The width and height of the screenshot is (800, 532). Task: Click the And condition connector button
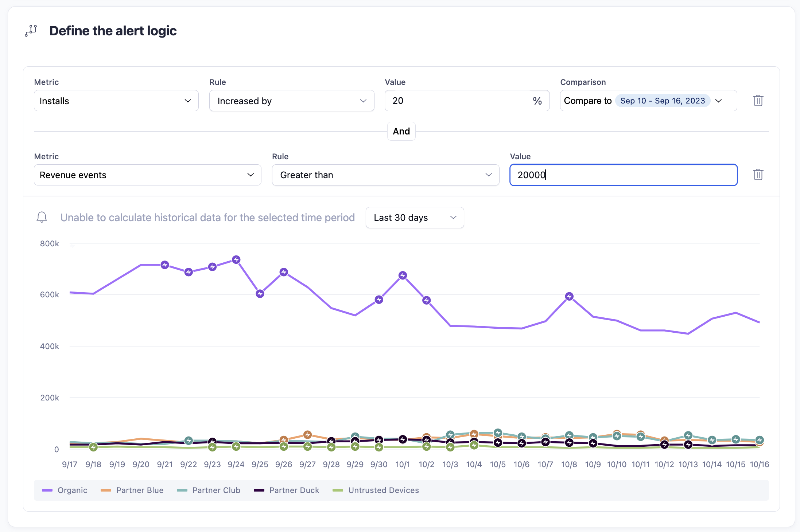[401, 131]
